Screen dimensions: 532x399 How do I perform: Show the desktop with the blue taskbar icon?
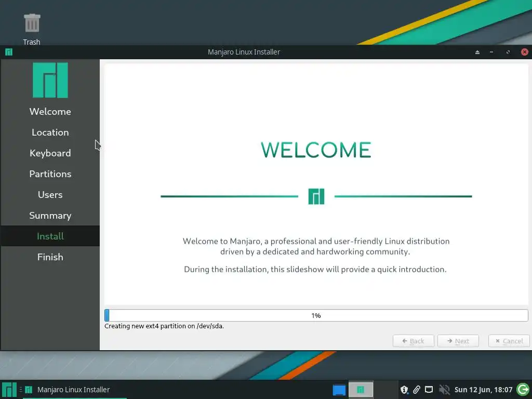coord(339,390)
